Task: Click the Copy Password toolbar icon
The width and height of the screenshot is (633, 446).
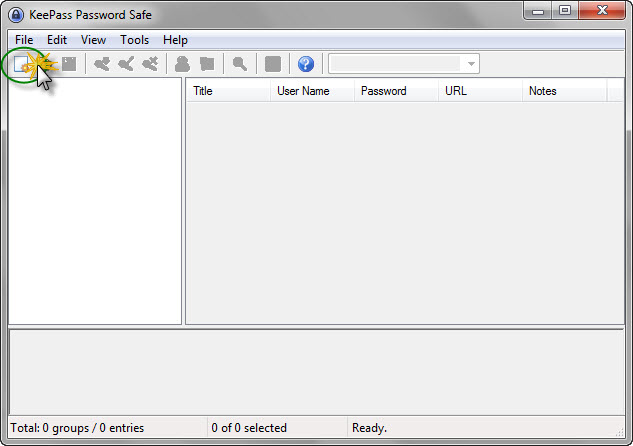Action: (207, 64)
